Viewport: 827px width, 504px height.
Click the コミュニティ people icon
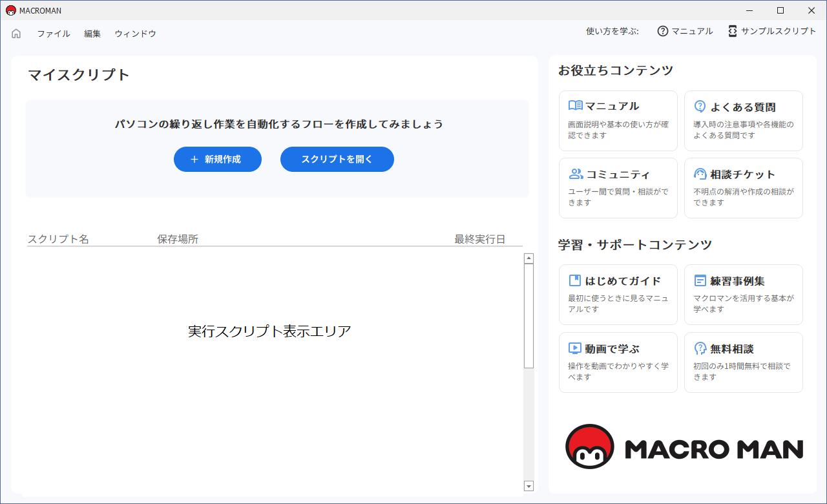(576, 174)
